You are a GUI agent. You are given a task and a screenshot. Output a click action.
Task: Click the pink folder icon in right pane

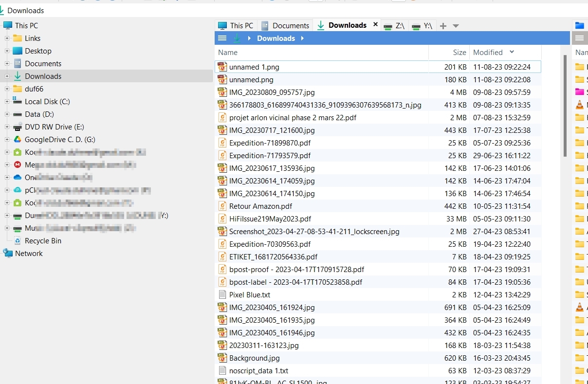click(x=579, y=92)
